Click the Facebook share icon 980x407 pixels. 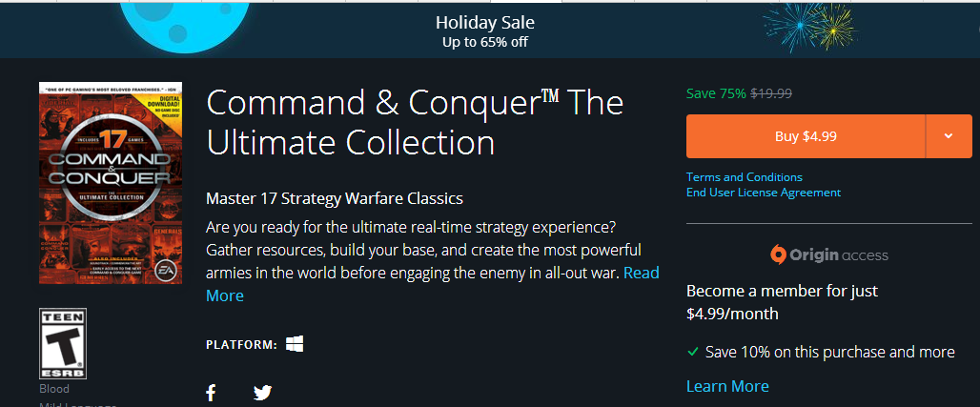211,392
